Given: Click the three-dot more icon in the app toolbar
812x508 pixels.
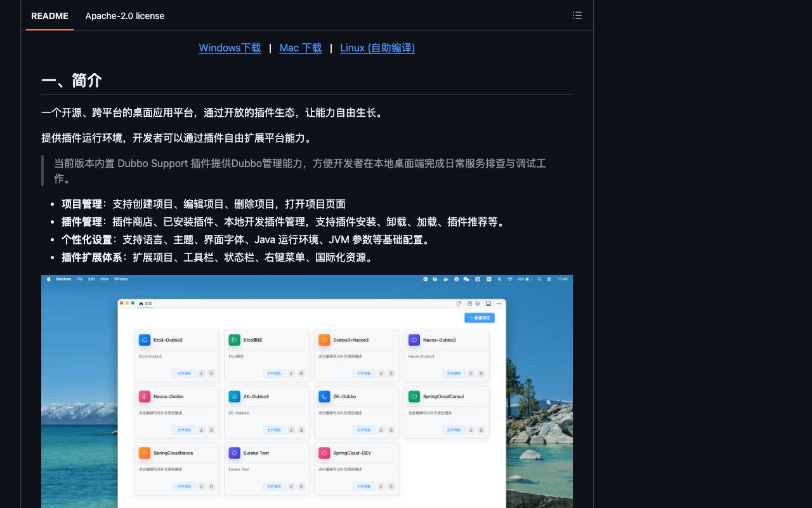Looking at the screenshot, I should coord(499,304).
